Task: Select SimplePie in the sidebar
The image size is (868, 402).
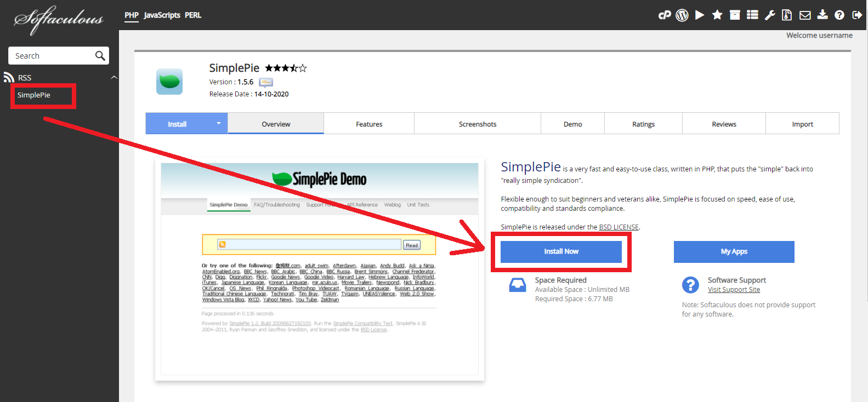Action: (x=34, y=95)
